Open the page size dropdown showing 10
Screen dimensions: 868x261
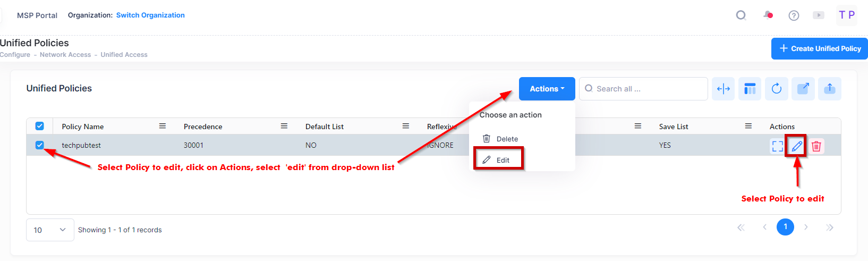click(x=50, y=230)
